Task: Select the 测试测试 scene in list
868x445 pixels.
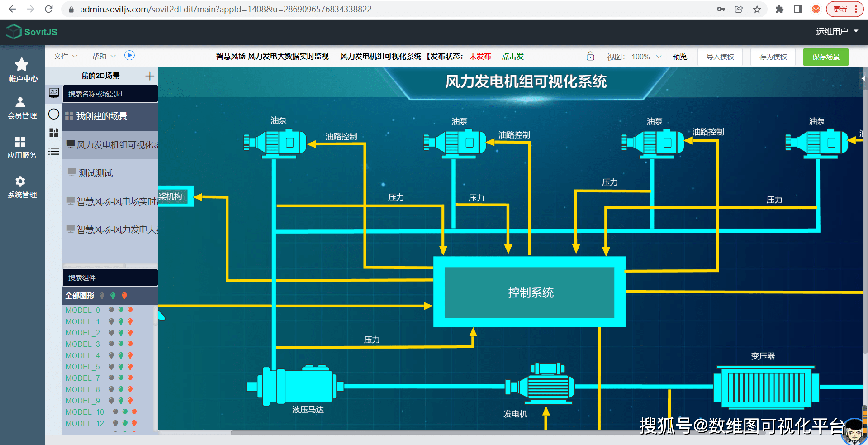Action: coord(95,172)
